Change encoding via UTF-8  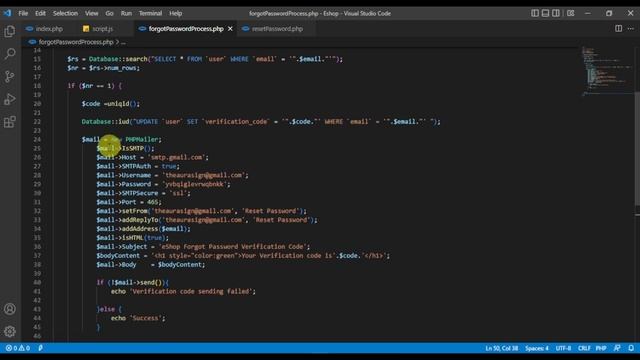[563, 348]
